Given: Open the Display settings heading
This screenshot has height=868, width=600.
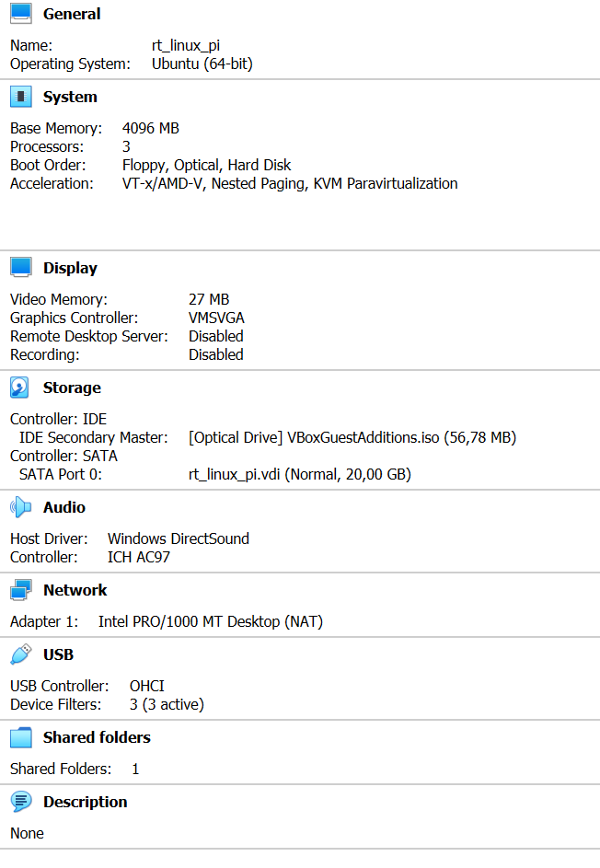Looking at the screenshot, I should (x=70, y=268).
